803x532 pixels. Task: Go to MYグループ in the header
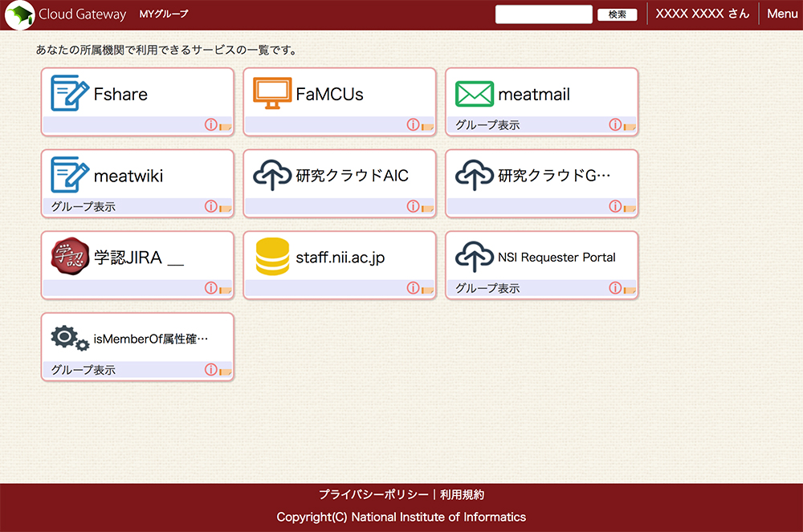point(164,14)
